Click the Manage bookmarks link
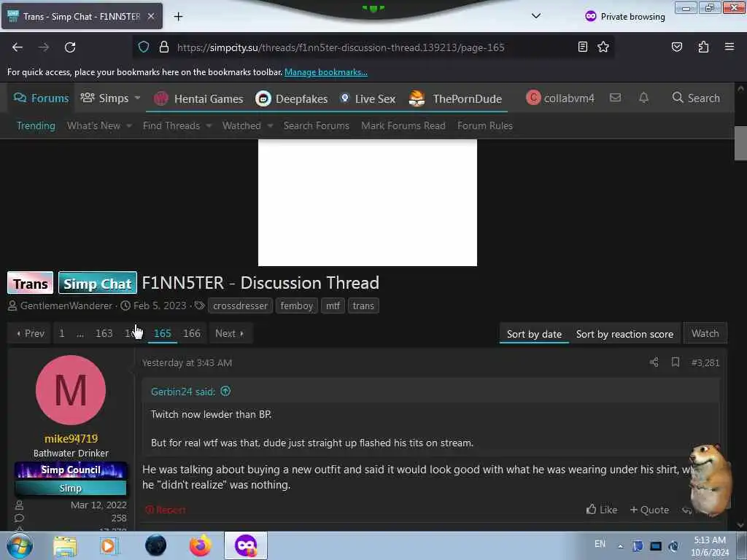Screen dimensions: 747x560 326,72
